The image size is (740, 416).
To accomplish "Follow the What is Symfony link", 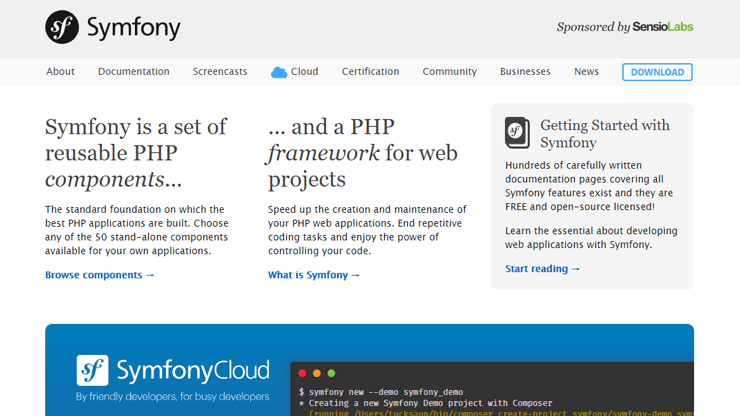I will (314, 275).
